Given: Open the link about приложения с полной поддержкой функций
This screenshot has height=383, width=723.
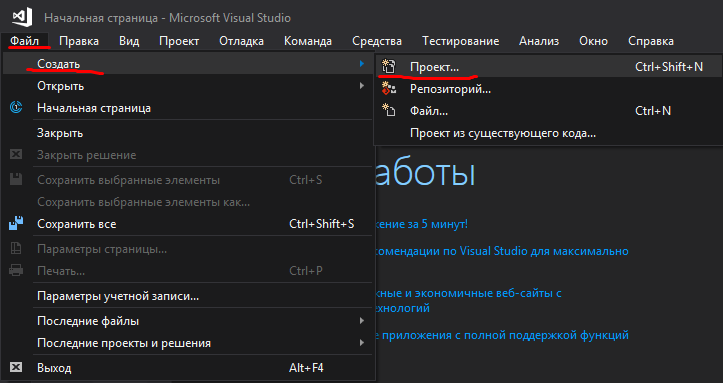Looking at the screenshot, I should pyautogui.click(x=503, y=335).
